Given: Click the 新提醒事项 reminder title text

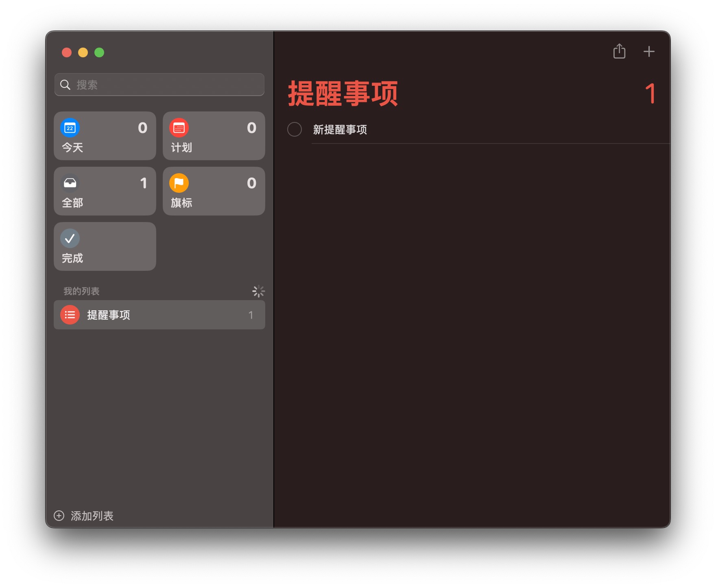Looking at the screenshot, I should click(x=340, y=130).
